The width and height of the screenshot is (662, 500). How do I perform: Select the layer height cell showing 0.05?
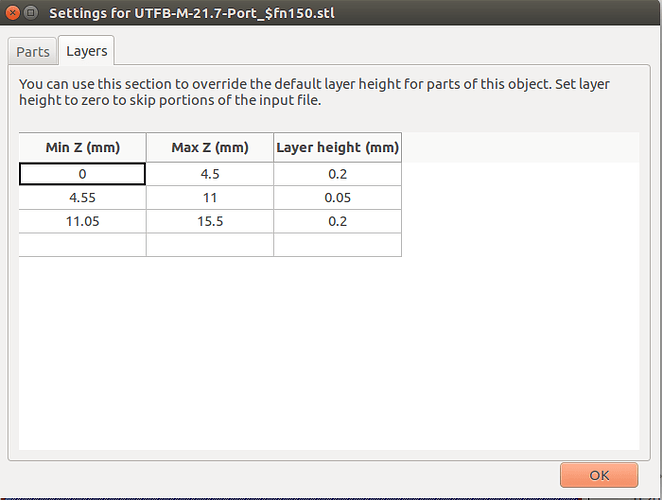point(337,198)
